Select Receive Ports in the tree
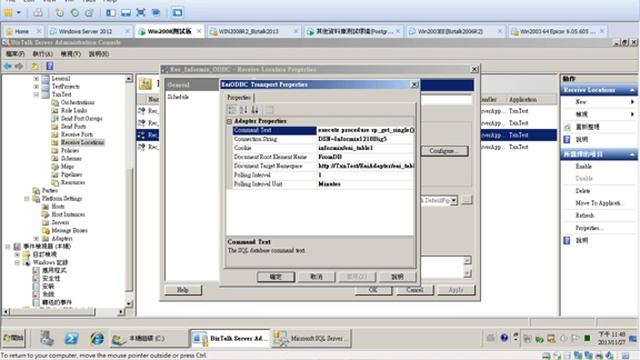Viewport: 640px width, 360px height. pyautogui.click(x=77, y=134)
